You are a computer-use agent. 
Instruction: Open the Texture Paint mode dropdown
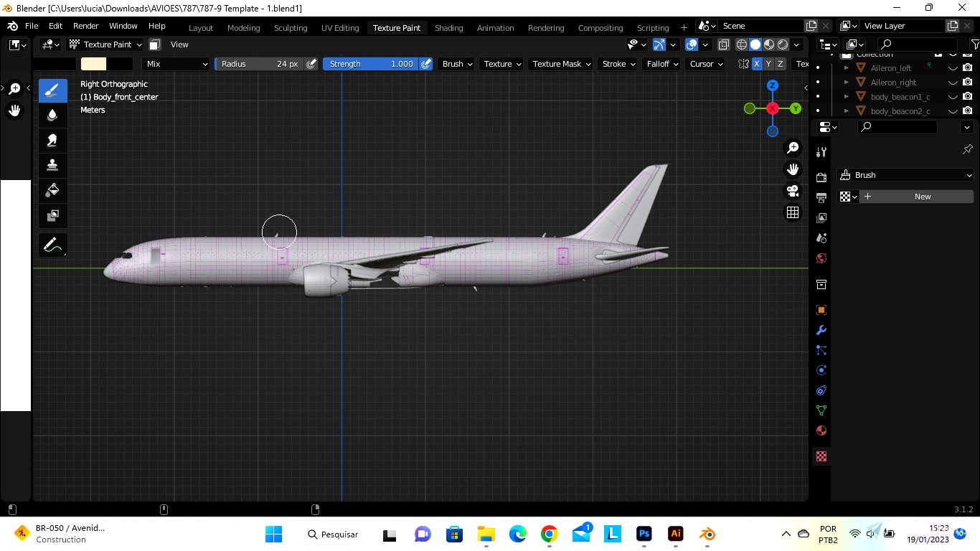[105, 44]
